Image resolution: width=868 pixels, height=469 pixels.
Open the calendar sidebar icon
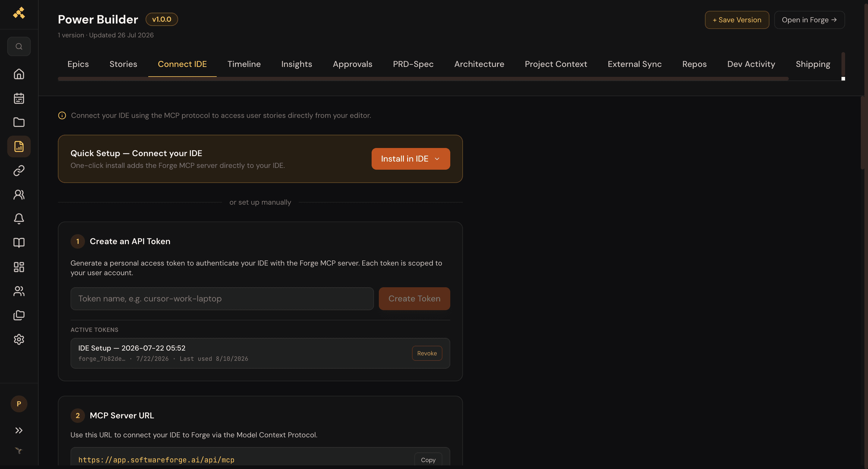click(19, 98)
